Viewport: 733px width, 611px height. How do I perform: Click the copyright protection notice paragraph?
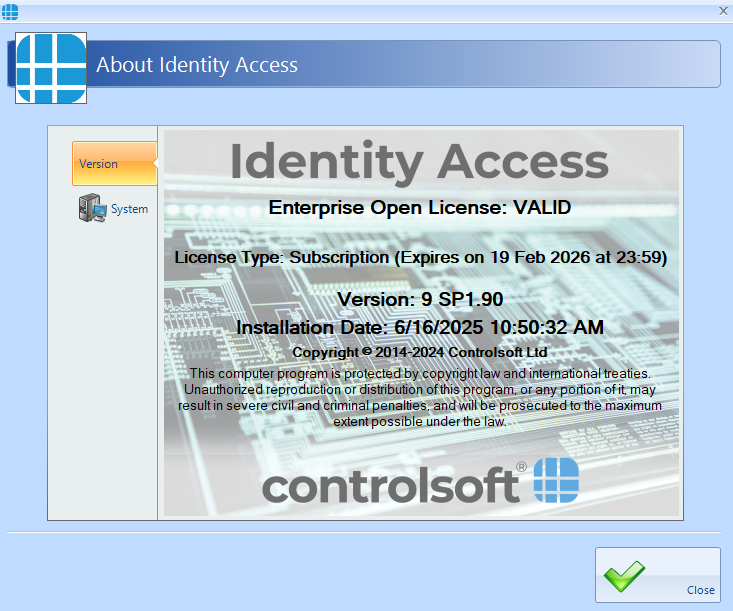pyautogui.click(x=420, y=397)
